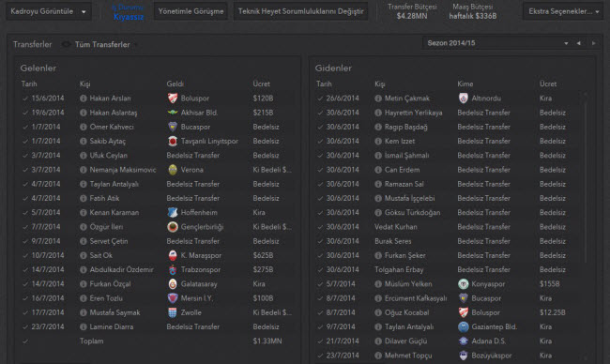Click the Toplam $1.33MN total
Screen dimensions: 610x364
click(x=267, y=341)
